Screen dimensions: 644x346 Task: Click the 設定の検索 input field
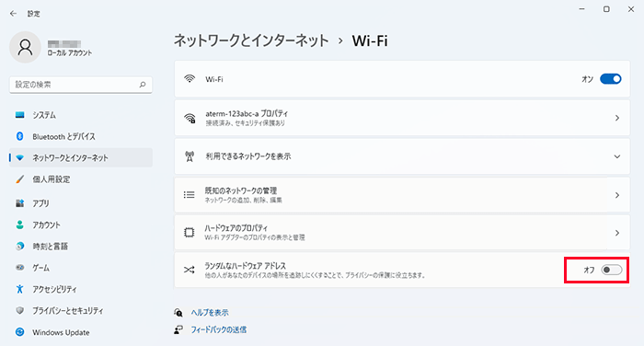(x=81, y=85)
